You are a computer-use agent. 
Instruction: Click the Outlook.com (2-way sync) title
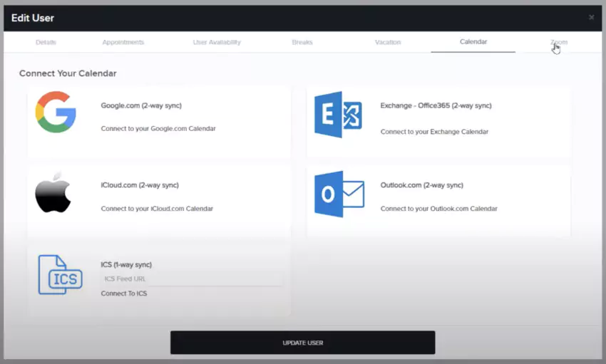tap(421, 185)
